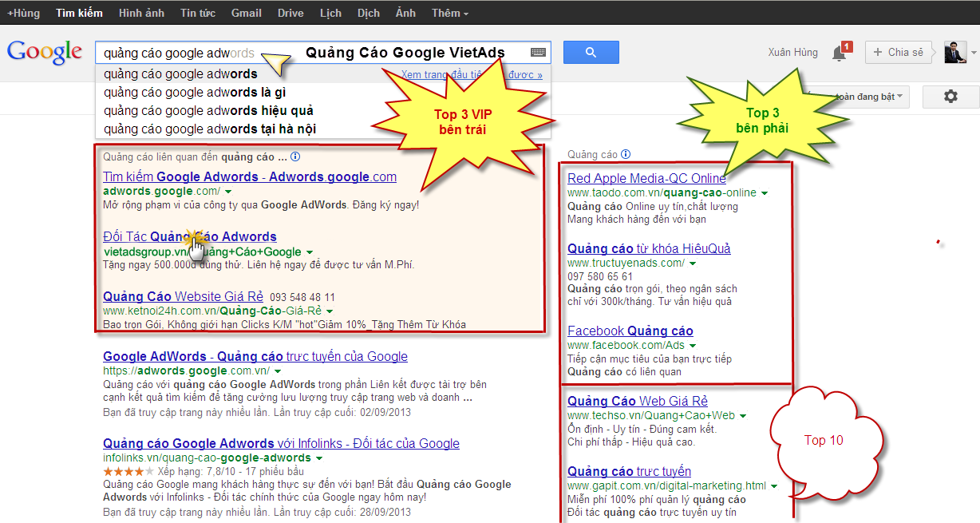Choose suggestion 'quảng cáo google adwords'
980x523 pixels.
[180, 74]
